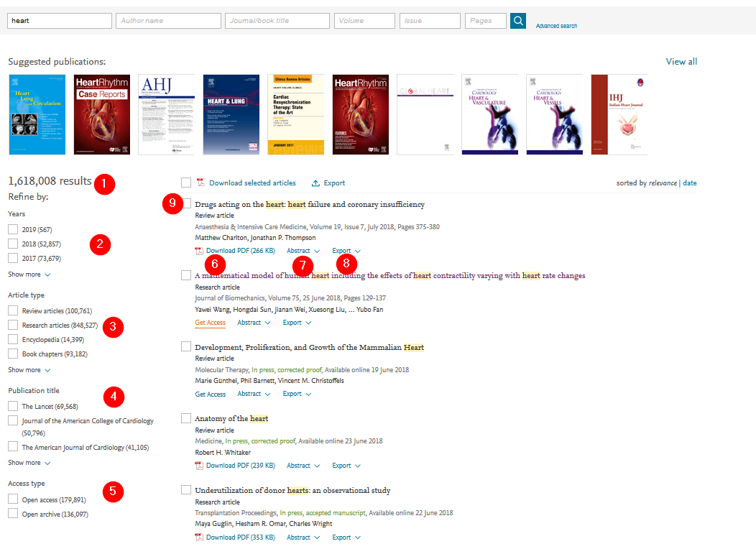Enable the Research articles filter

[x=13, y=326]
